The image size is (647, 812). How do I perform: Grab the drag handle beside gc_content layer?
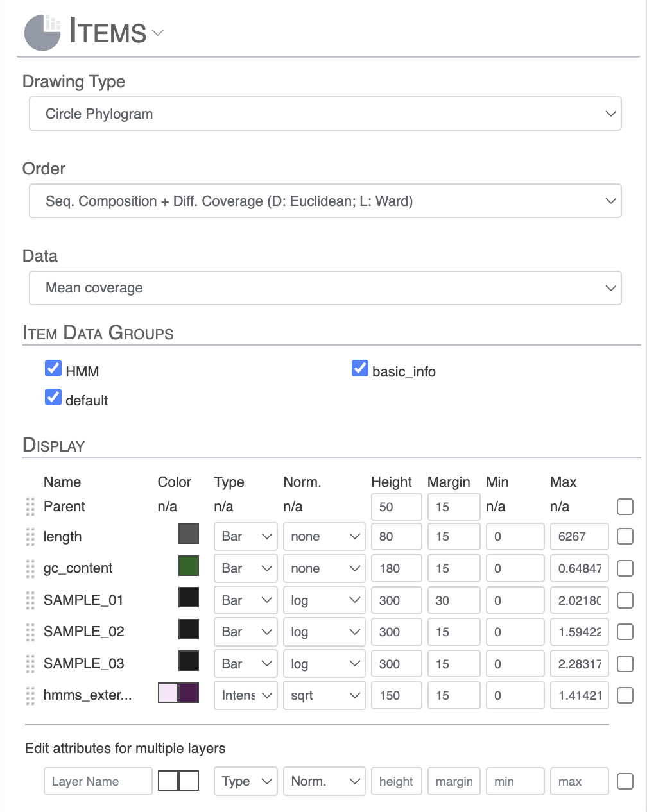(x=30, y=568)
